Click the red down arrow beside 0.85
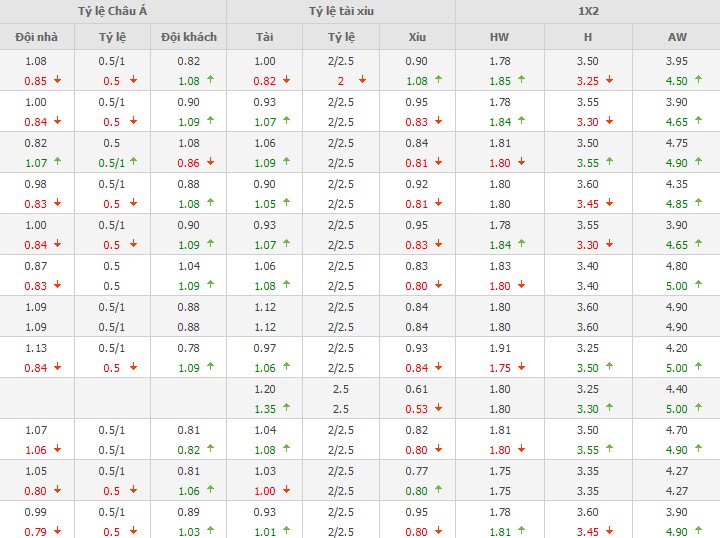This screenshot has height=538, width=720. tap(59, 80)
